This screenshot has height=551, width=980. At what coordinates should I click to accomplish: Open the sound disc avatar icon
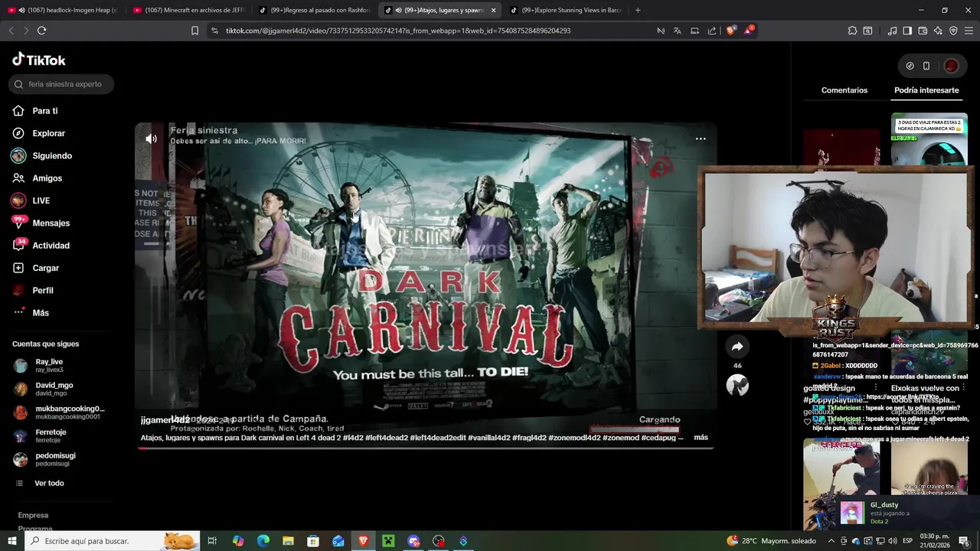(737, 385)
